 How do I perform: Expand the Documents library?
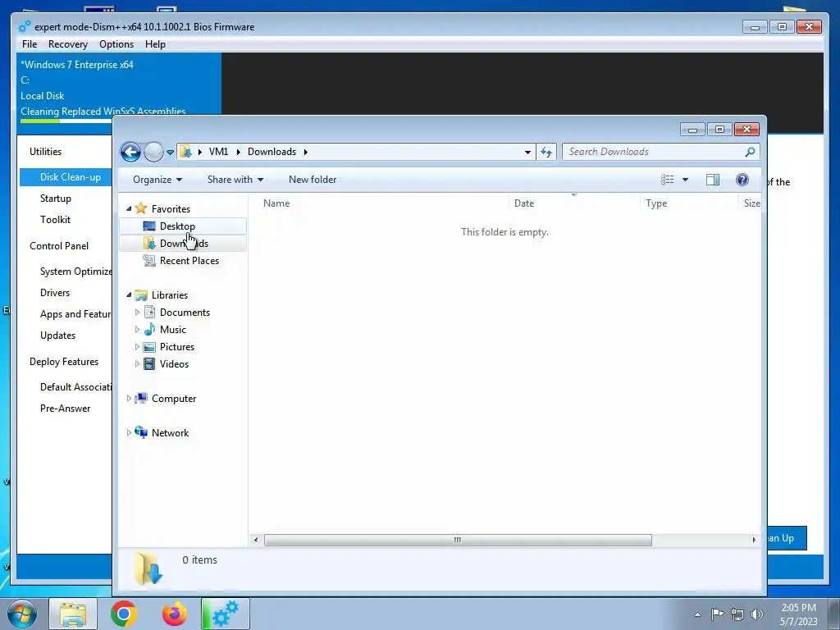click(x=137, y=312)
